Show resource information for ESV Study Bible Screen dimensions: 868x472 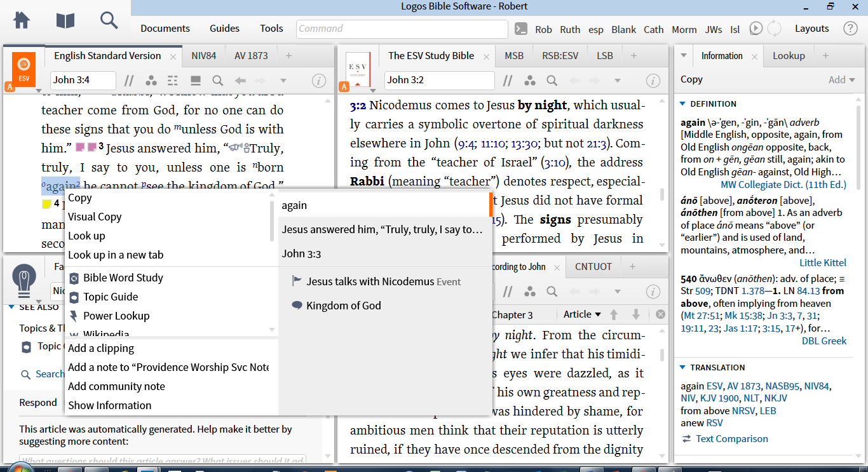(653, 81)
